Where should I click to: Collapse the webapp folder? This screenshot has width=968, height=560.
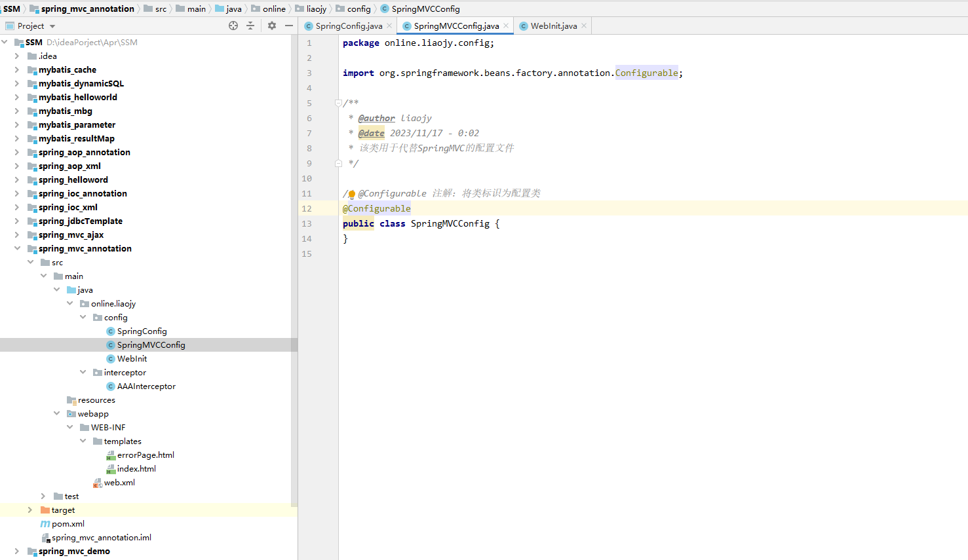click(56, 413)
